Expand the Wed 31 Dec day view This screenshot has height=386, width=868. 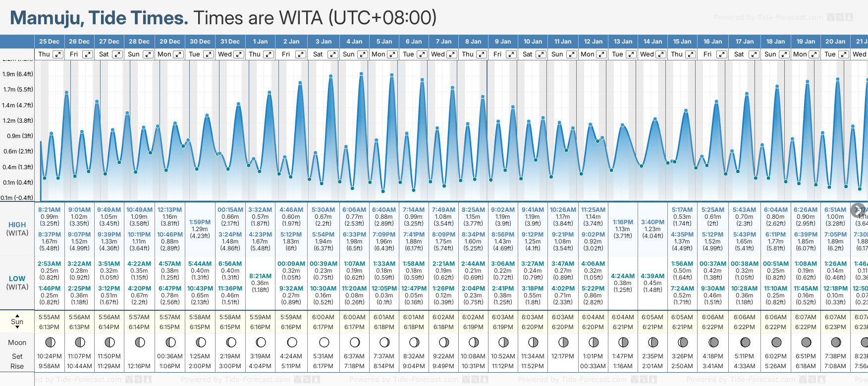click(x=238, y=54)
